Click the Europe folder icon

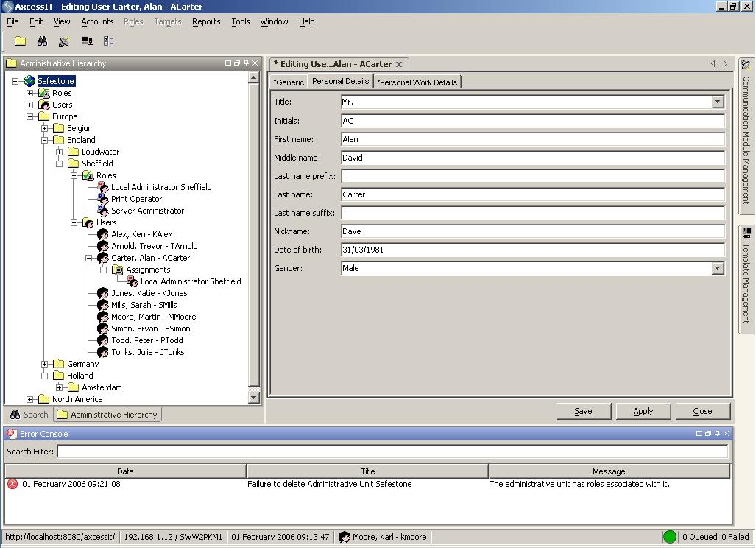[44, 116]
